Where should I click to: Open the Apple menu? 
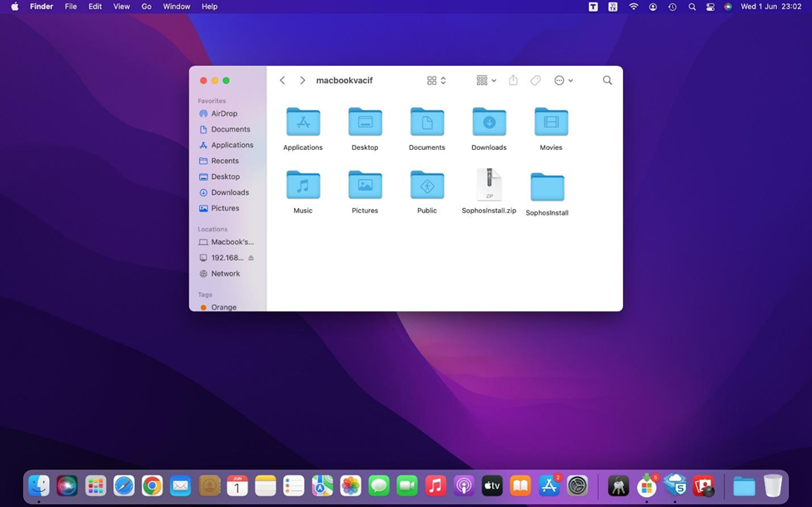(15, 7)
